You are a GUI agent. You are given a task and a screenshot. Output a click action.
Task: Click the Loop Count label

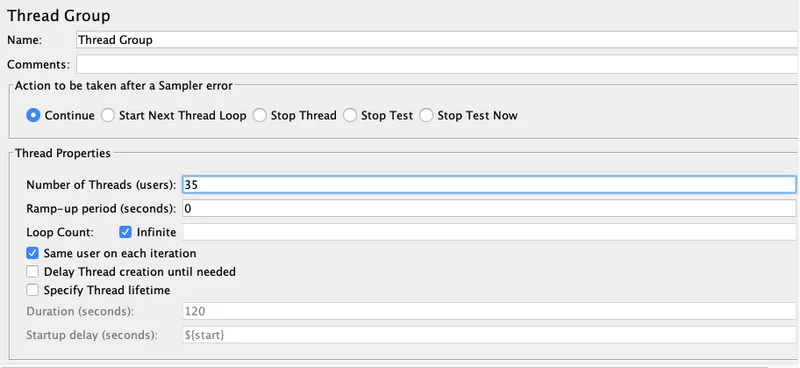coord(60,232)
